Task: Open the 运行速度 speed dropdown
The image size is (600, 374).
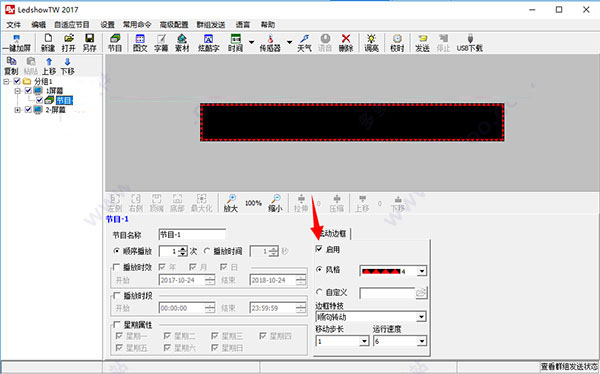Action: click(399, 341)
